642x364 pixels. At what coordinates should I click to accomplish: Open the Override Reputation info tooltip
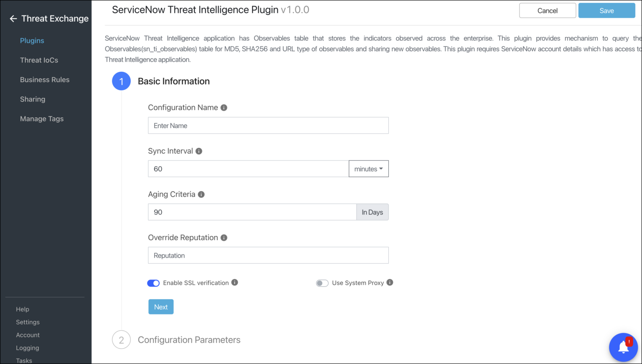pos(224,238)
